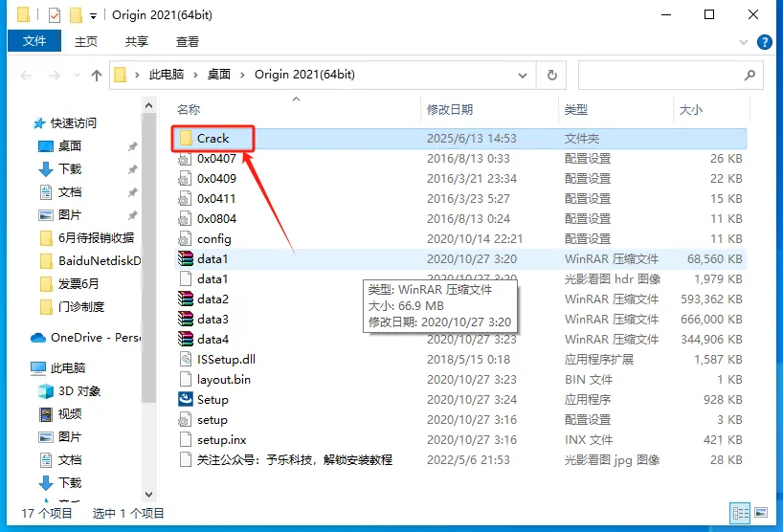
Task: Open the 文件 menu tab
Action: pos(34,40)
